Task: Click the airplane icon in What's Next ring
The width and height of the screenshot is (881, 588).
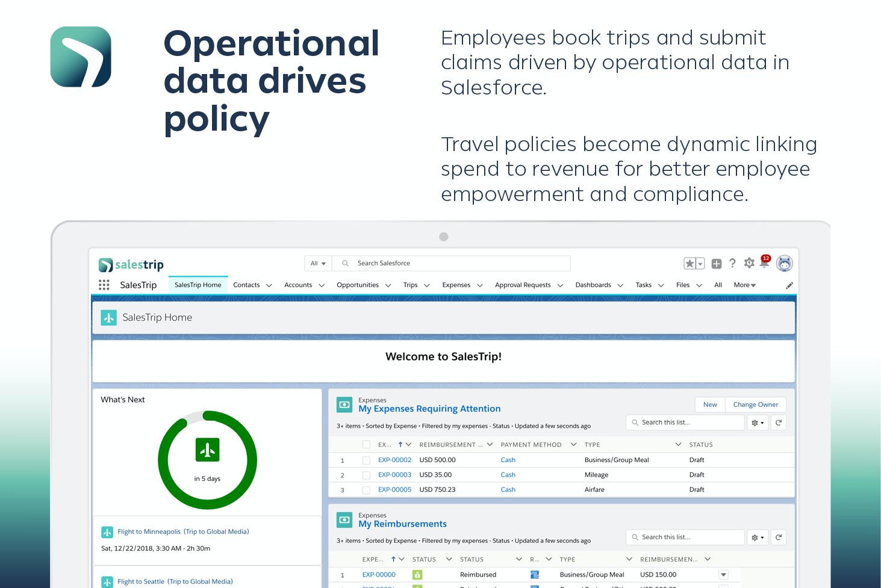Action: [208, 450]
